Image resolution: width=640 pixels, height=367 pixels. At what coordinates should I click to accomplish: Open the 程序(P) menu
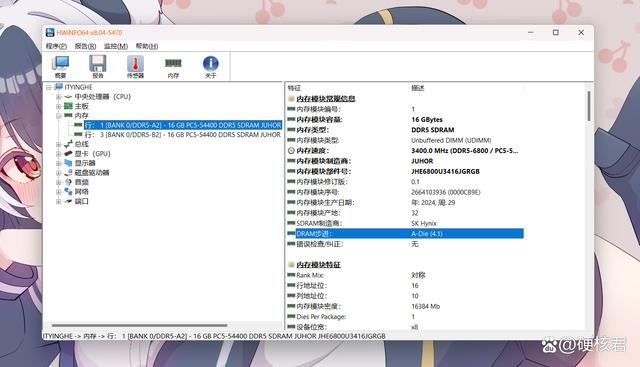coord(56,46)
